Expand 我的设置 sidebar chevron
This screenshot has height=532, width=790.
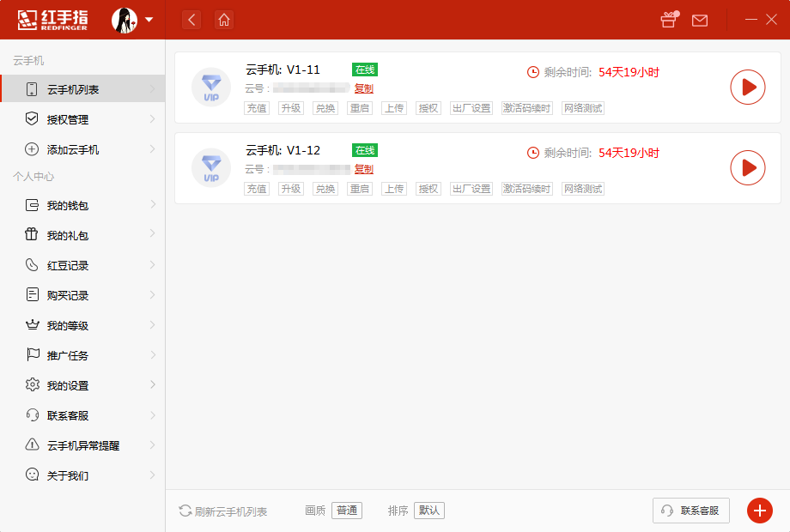click(x=153, y=385)
